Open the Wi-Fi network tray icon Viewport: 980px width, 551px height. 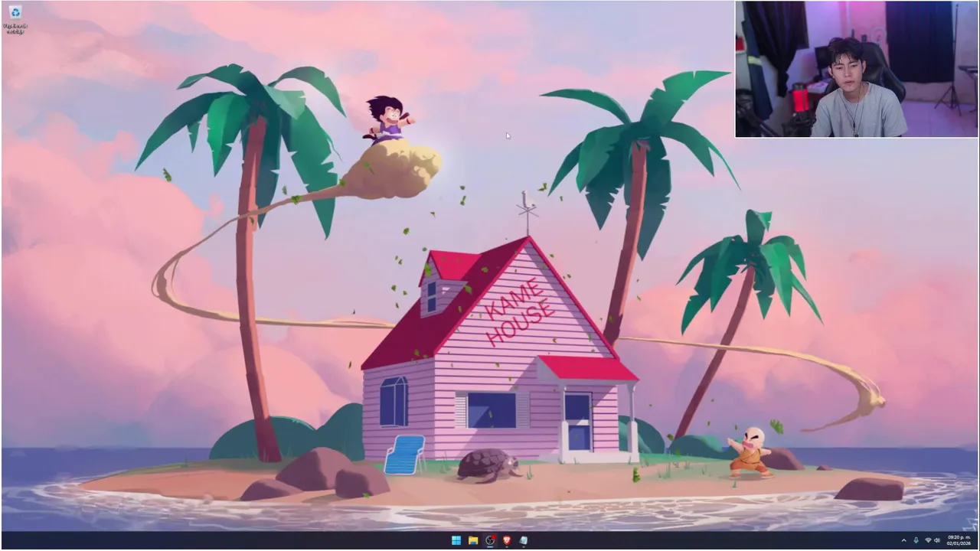(928, 540)
